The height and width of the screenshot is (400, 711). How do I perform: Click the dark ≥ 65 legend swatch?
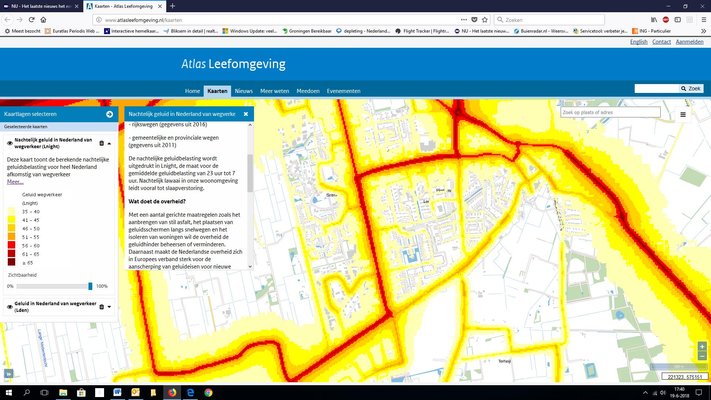coord(11,262)
